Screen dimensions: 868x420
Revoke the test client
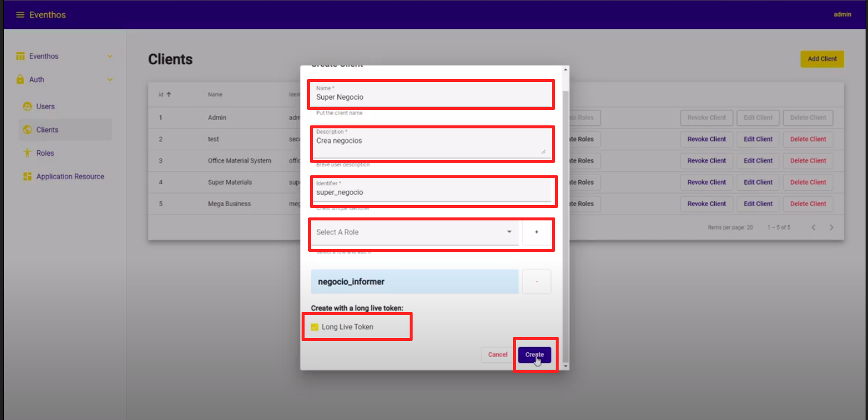point(707,139)
